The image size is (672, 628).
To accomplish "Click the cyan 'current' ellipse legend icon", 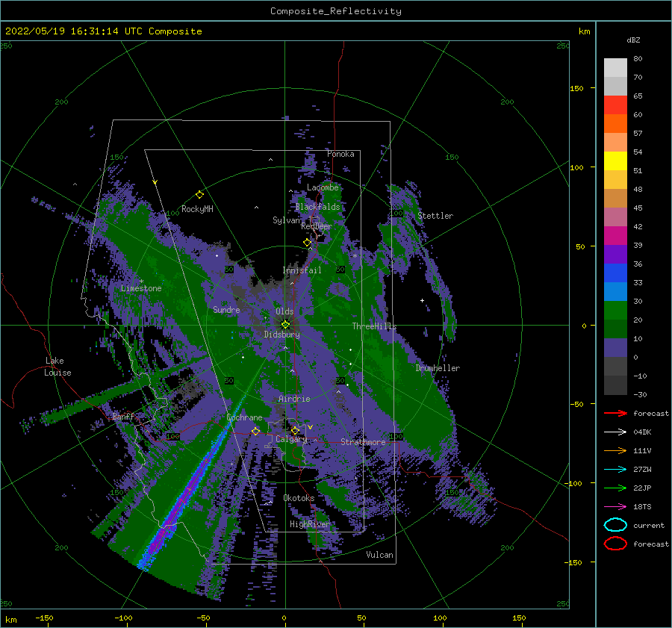I will [615, 525].
